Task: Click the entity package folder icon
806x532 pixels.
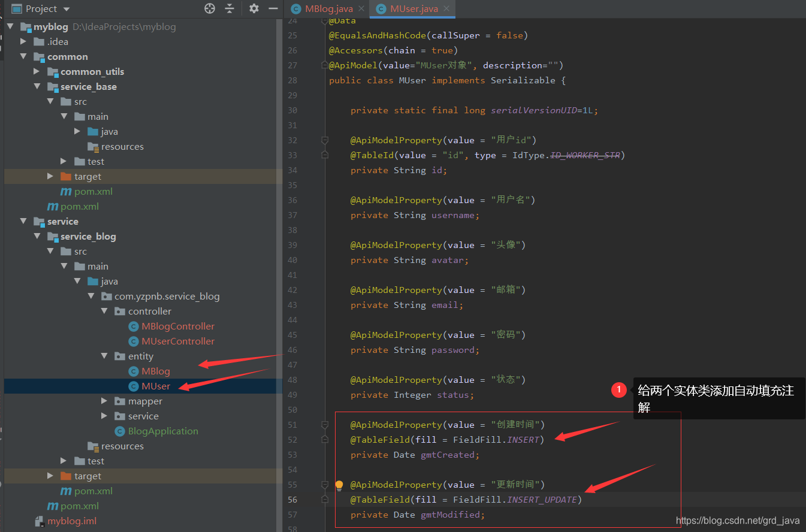Action: (120, 356)
